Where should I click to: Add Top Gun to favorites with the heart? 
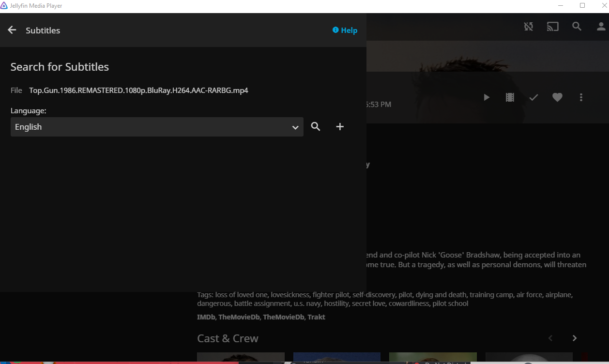(x=557, y=97)
